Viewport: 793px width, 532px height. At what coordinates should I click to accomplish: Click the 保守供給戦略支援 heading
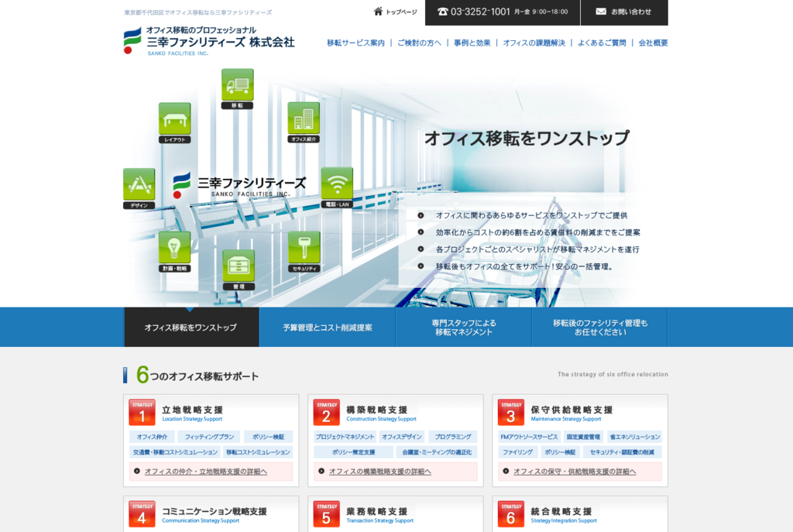[x=572, y=410]
